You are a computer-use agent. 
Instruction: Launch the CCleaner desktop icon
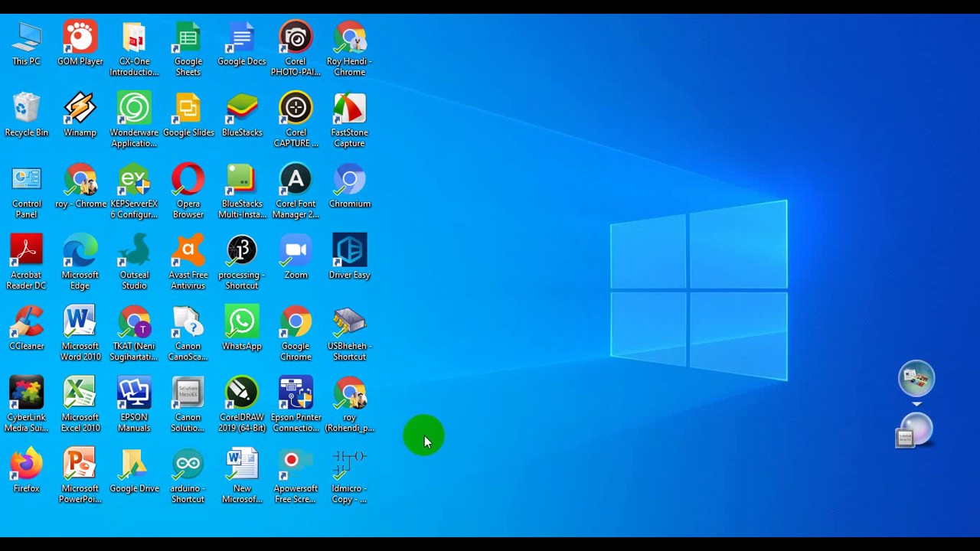(27, 329)
